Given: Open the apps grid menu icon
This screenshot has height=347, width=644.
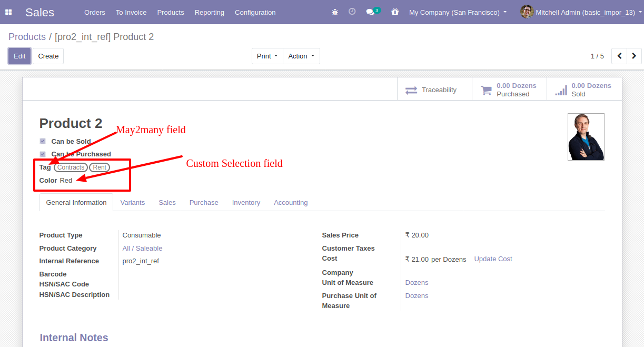Looking at the screenshot, I should pyautogui.click(x=8, y=12).
